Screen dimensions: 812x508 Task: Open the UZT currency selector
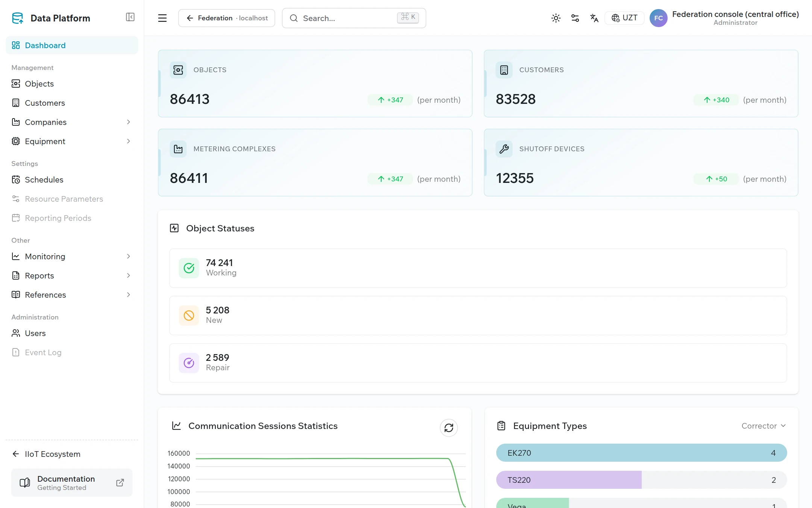click(624, 18)
